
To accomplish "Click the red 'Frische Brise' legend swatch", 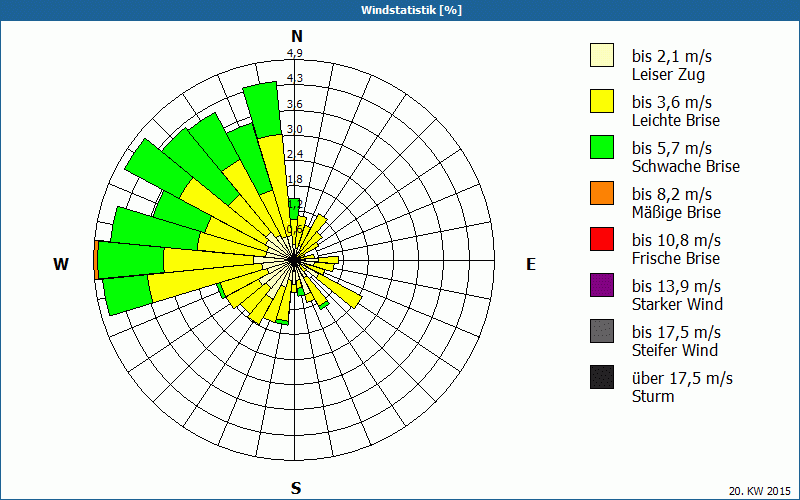I will pos(601,239).
